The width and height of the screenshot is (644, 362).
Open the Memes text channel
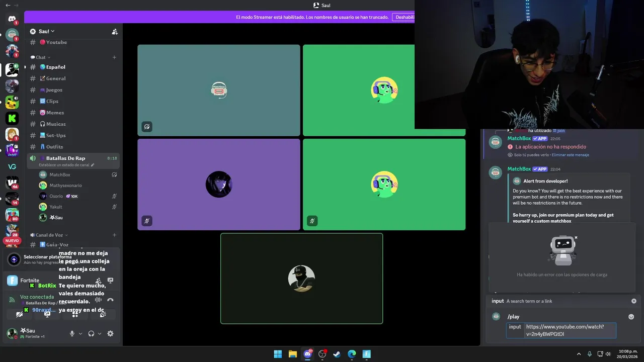(72, 113)
